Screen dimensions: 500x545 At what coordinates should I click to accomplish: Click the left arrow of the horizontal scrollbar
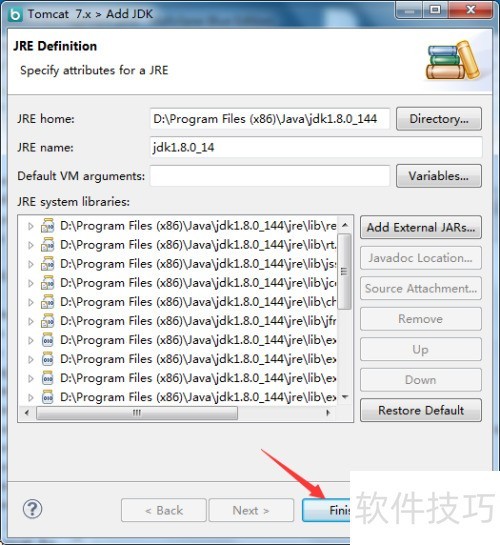[27, 413]
